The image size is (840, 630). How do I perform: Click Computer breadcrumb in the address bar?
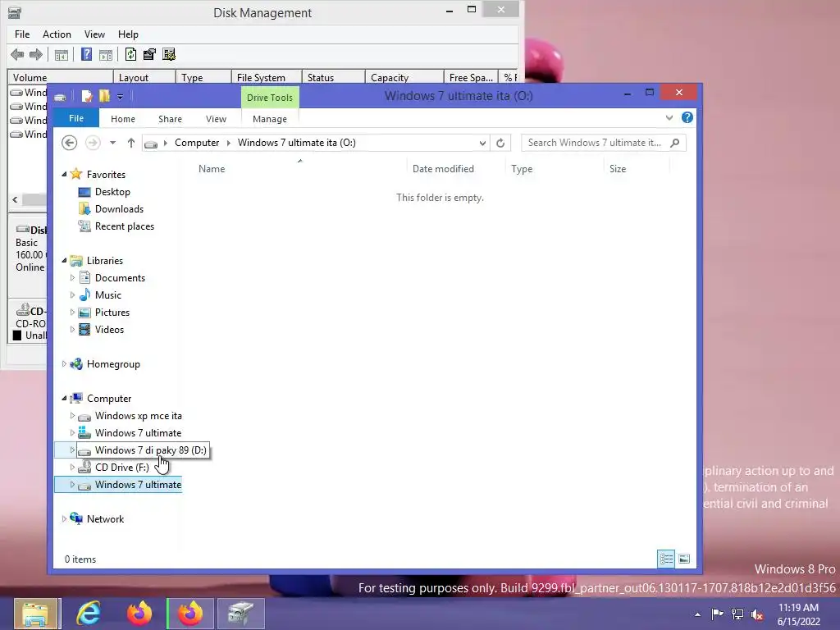click(197, 143)
